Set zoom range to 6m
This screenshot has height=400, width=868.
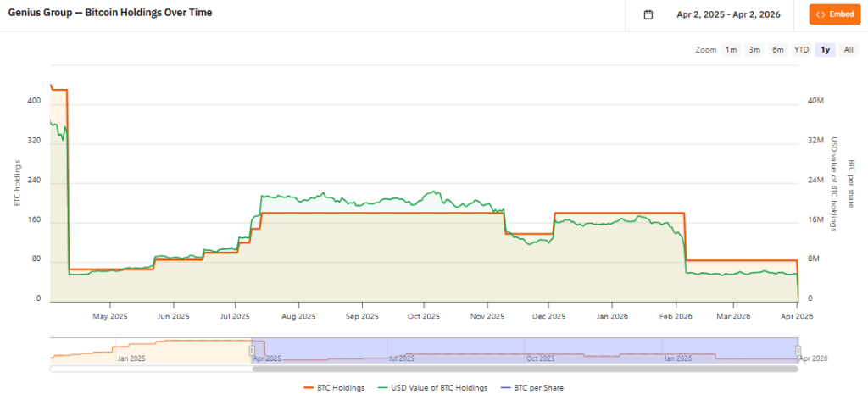(778, 50)
